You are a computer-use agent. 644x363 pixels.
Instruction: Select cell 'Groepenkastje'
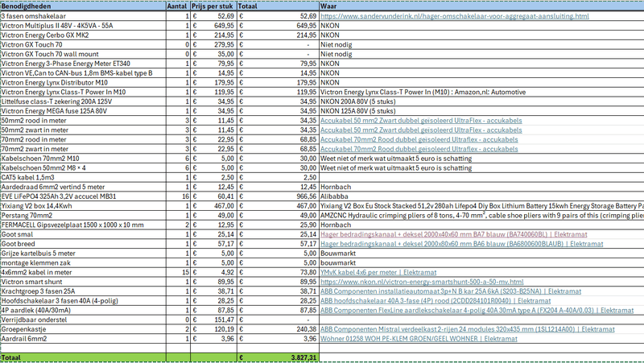tap(84, 329)
